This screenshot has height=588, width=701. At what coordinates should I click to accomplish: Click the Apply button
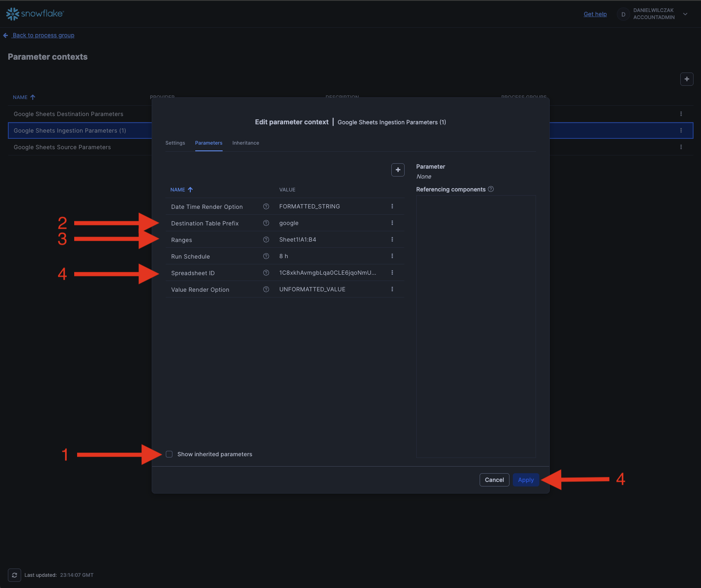point(526,480)
